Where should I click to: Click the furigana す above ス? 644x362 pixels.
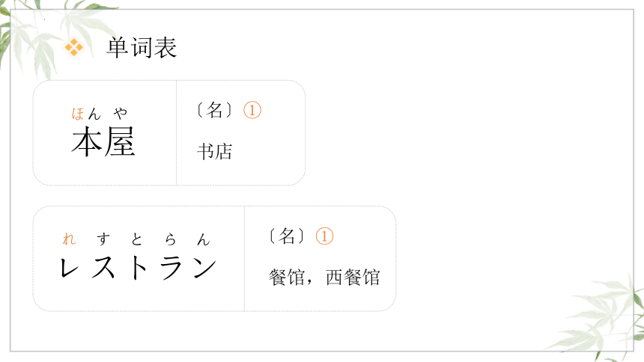point(103,239)
